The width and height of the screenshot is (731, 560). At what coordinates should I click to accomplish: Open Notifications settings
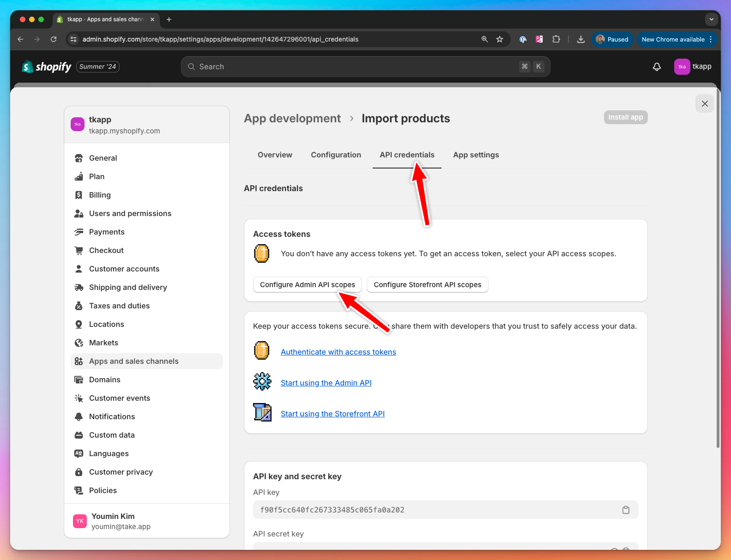[x=147, y=416]
